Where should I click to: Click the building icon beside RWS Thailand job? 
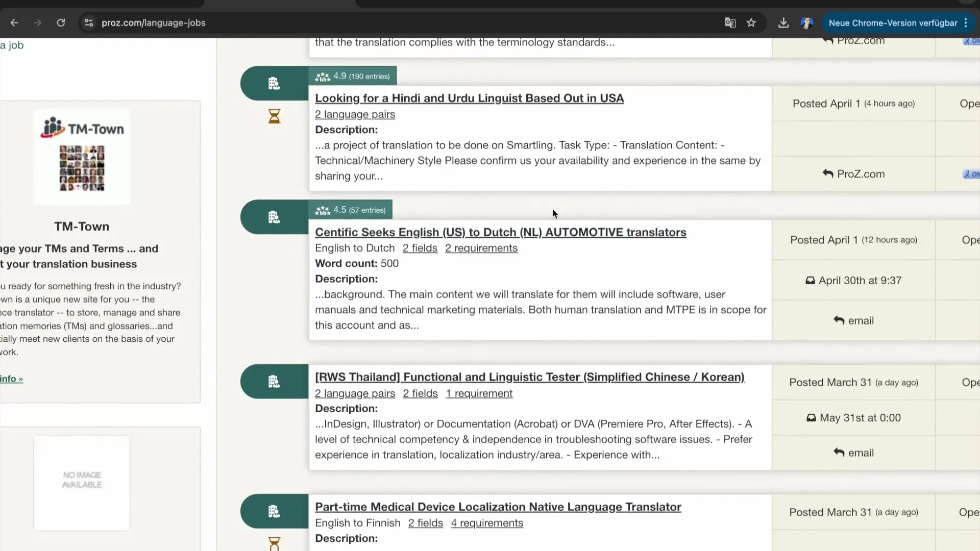coord(274,382)
